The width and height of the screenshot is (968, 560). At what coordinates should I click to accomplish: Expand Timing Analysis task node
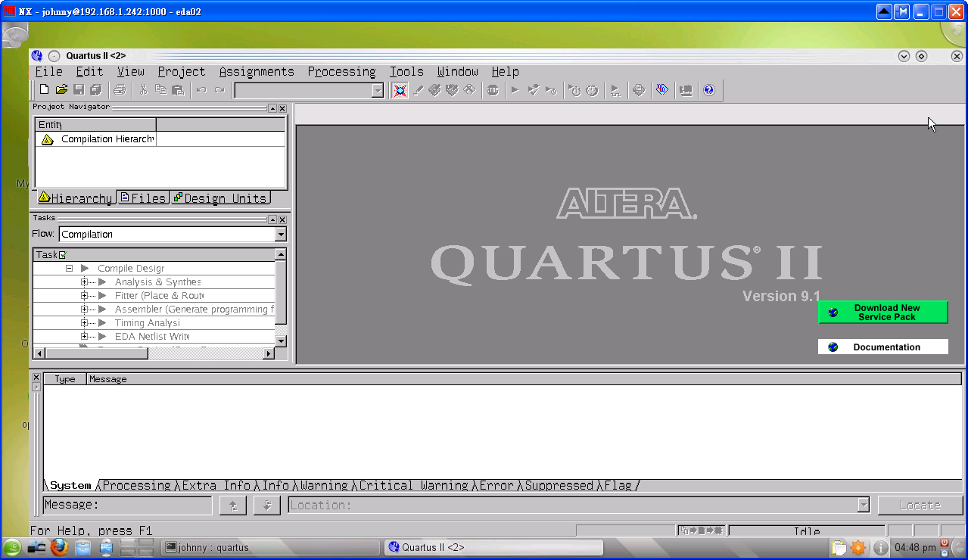[85, 323]
